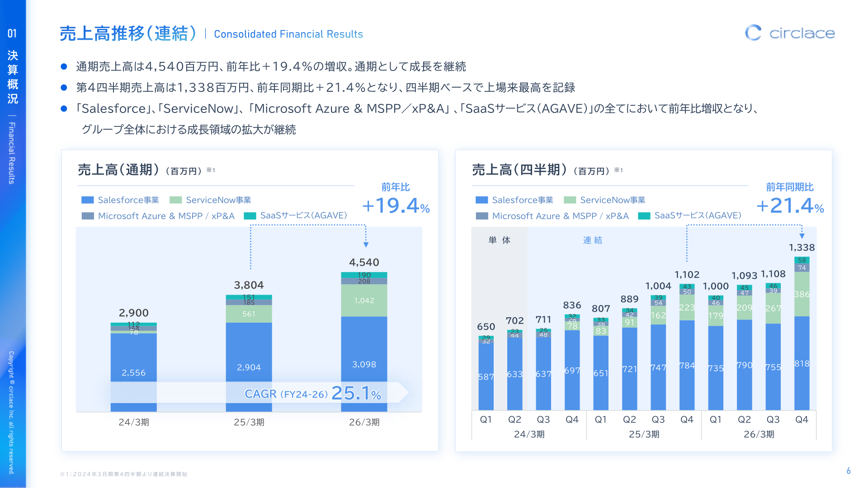868x488 pixels.
Task: Click the ServiceNow legend swatch in annual chart
Action: (x=175, y=200)
